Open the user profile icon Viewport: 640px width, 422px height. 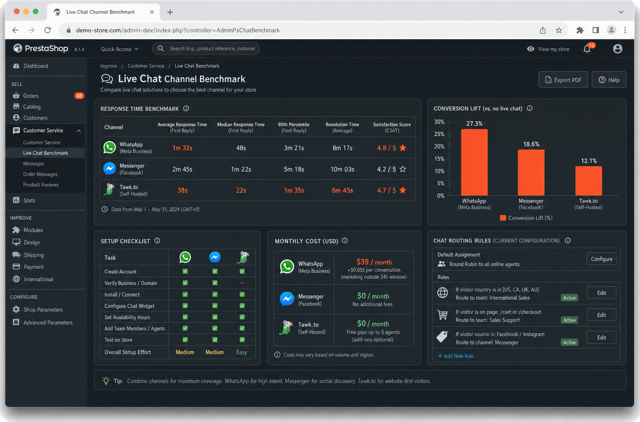pos(618,49)
